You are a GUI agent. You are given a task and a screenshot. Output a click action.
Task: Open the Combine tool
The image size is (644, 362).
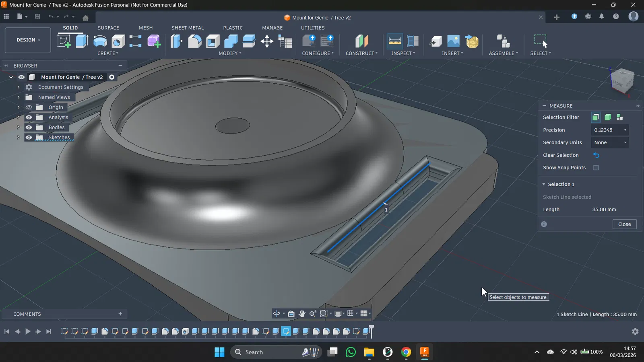(x=231, y=41)
